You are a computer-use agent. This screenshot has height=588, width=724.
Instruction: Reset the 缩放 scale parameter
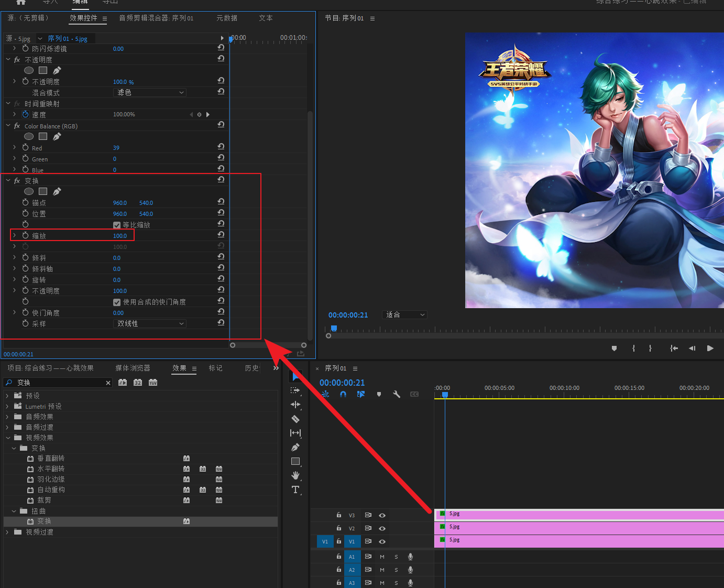[221, 235]
